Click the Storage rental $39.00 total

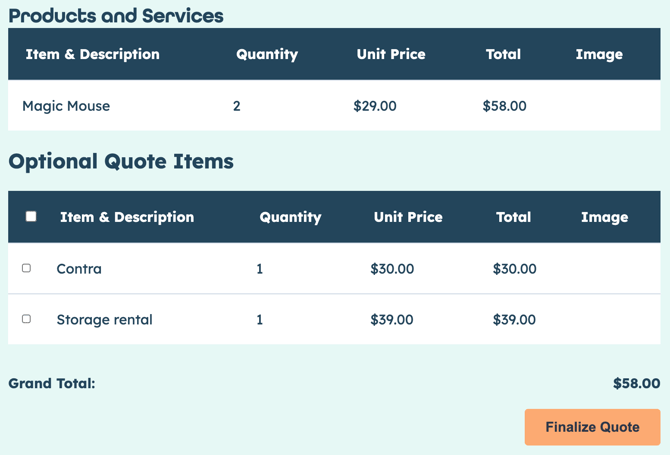(x=514, y=320)
